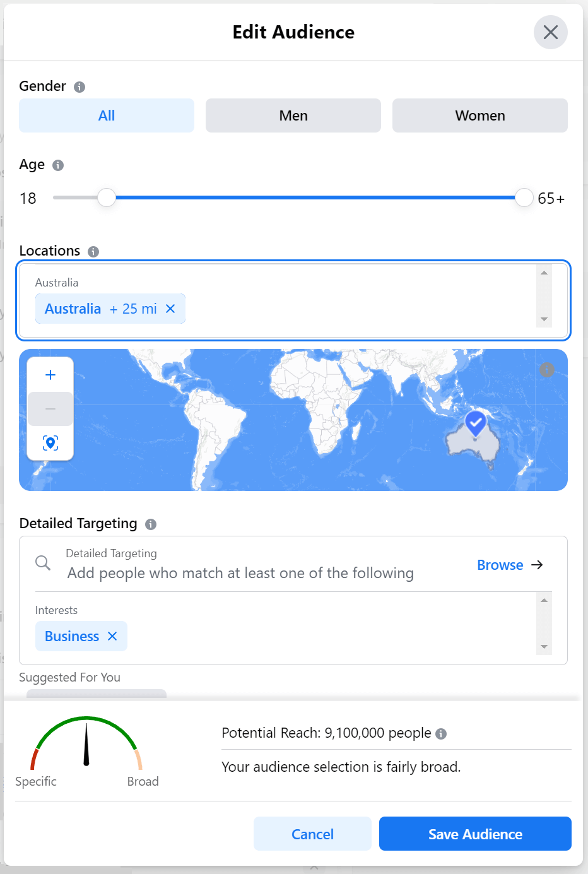Select the All gender option
Screen dimensions: 588x874
point(106,115)
